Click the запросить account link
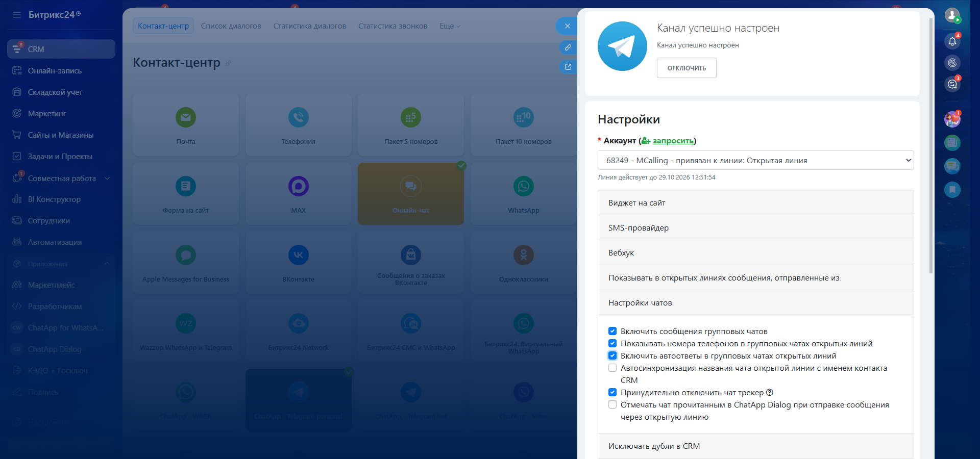Image resolution: width=980 pixels, height=459 pixels. (673, 141)
